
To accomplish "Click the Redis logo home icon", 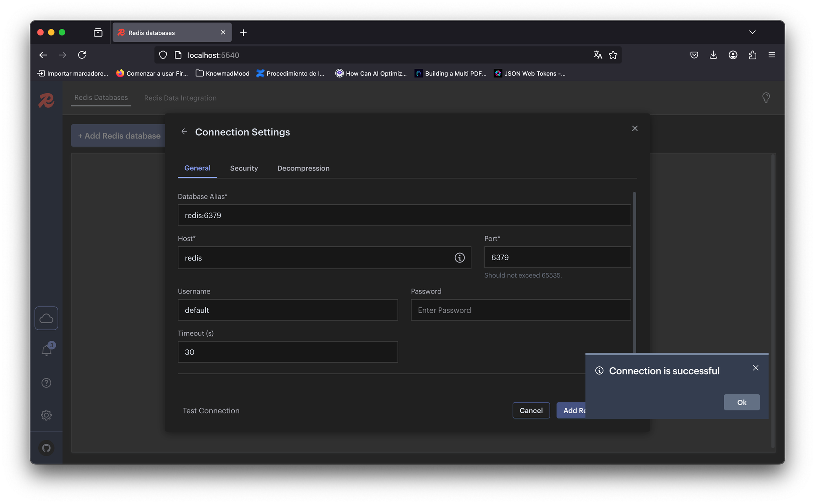I will (46, 100).
